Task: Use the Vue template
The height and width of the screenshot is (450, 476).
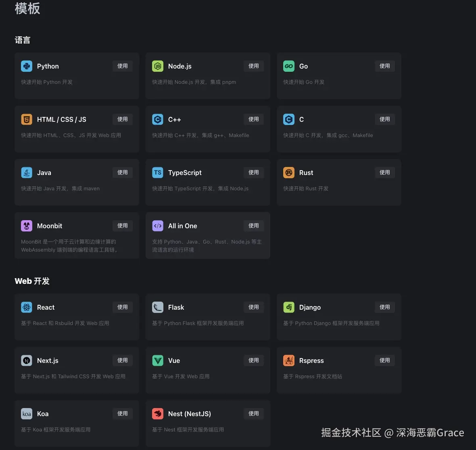Action: [254, 360]
